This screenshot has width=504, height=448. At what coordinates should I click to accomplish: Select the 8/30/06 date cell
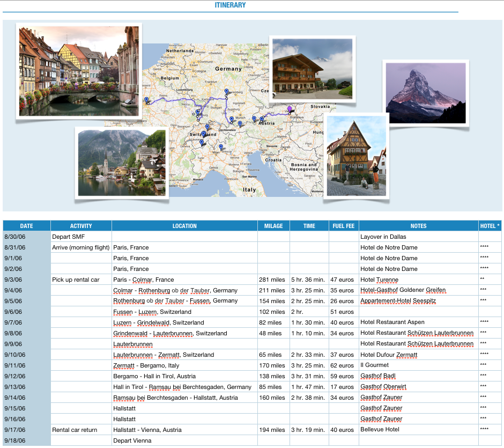pyautogui.click(x=27, y=237)
